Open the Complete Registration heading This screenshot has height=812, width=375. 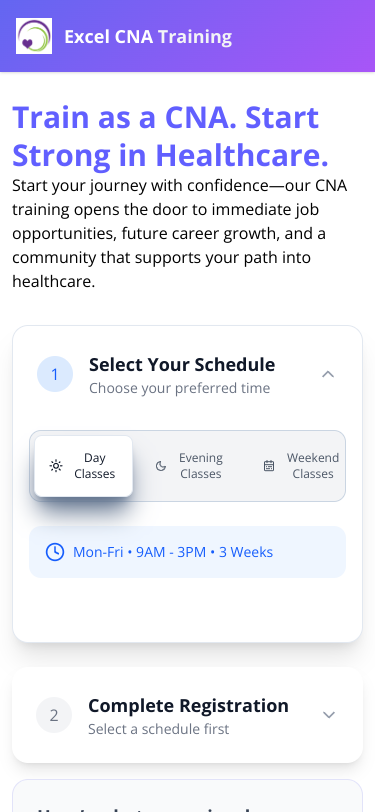click(189, 706)
